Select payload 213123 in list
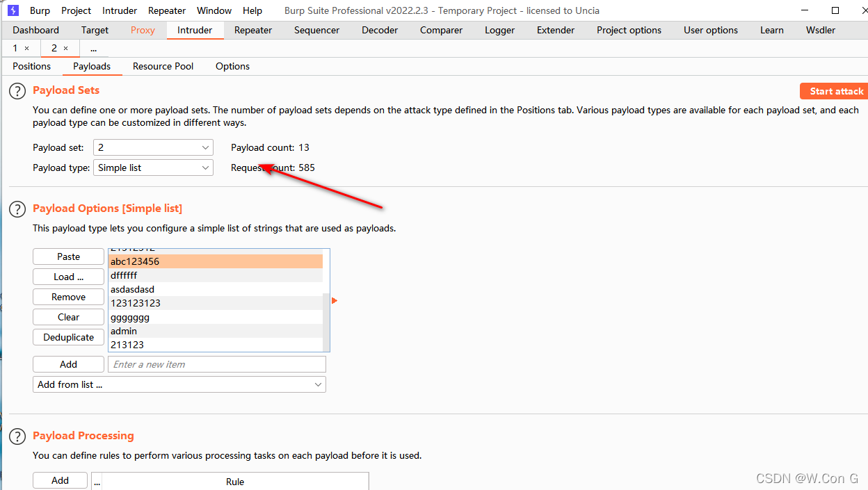The width and height of the screenshot is (868, 490). point(216,345)
